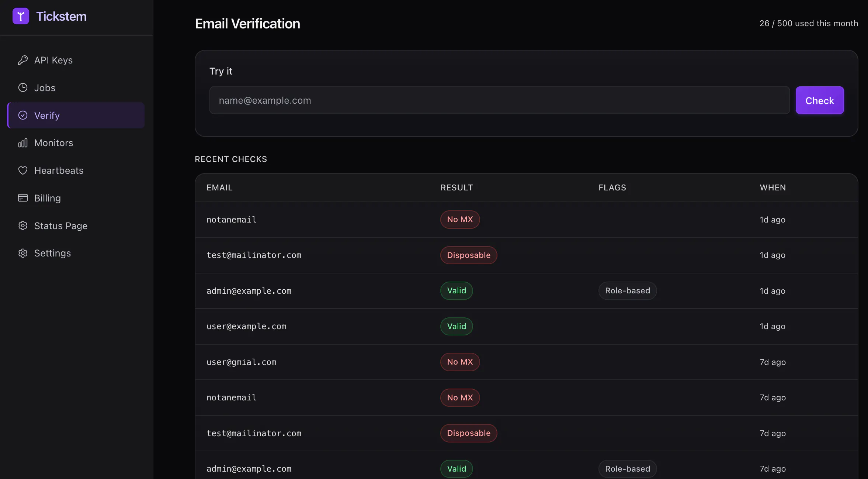Click the Tickstem logo icon
The height and width of the screenshot is (479, 868).
point(21,16)
